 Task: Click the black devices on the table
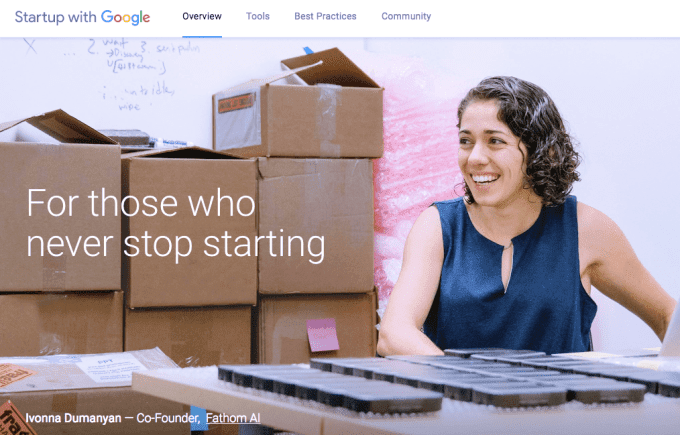pos(447,377)
